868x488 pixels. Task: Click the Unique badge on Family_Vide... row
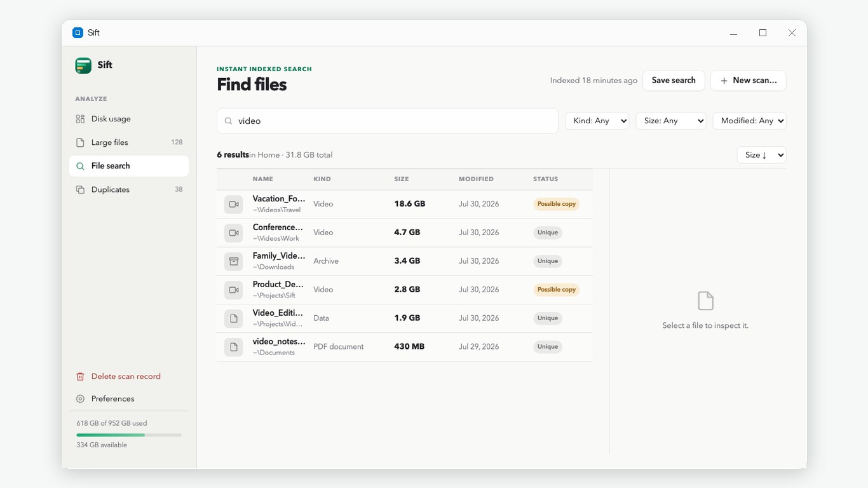click(548, 261)
